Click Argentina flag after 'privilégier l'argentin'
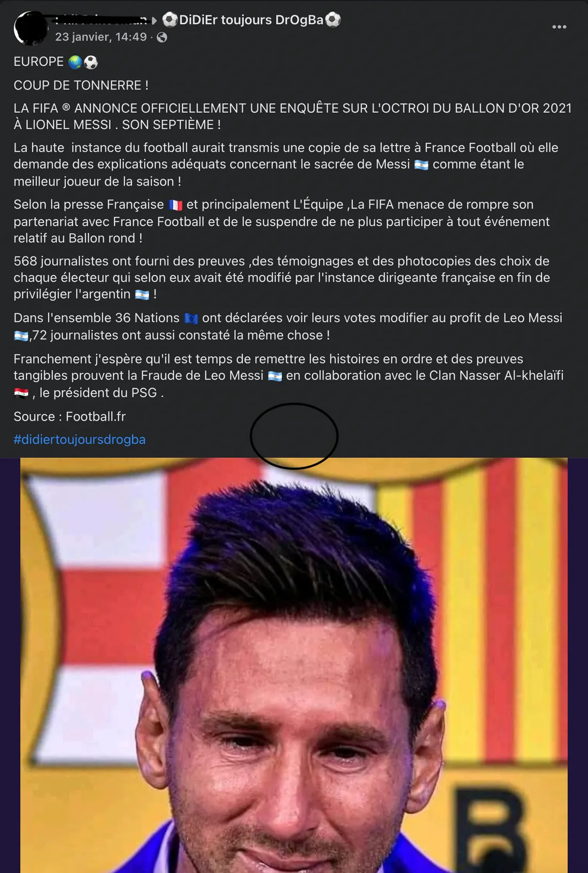The height and width of the screenshot is (873, 588). coord(142,295)
